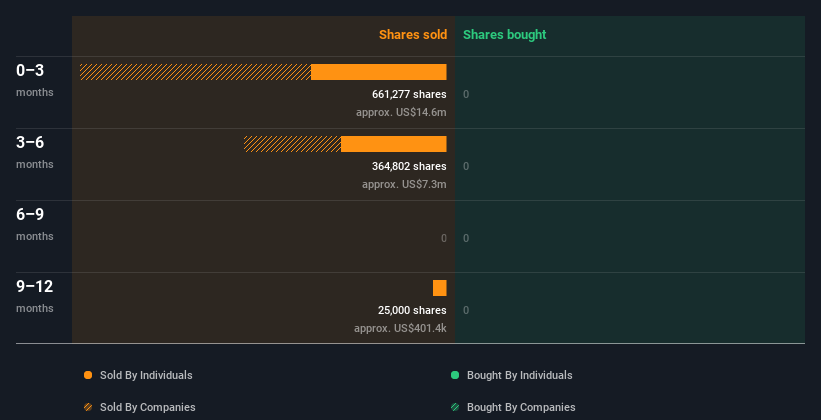Click the 3–6 months row label
Screen dimensions: 821x420
click(x=35, y=152)
